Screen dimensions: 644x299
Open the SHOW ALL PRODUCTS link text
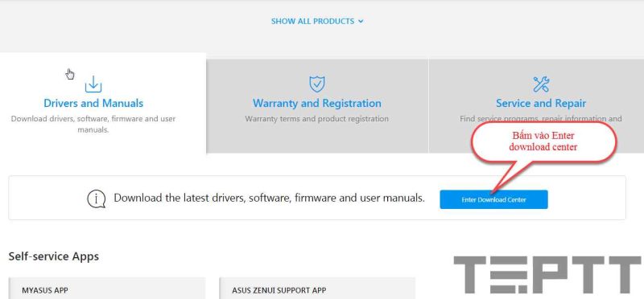click(x=312, y=22)
